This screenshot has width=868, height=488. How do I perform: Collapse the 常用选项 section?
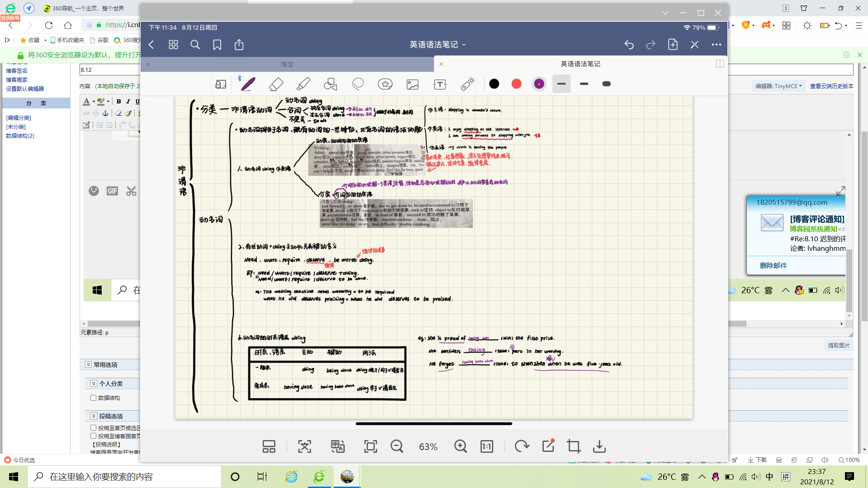[x=88, y=364]
